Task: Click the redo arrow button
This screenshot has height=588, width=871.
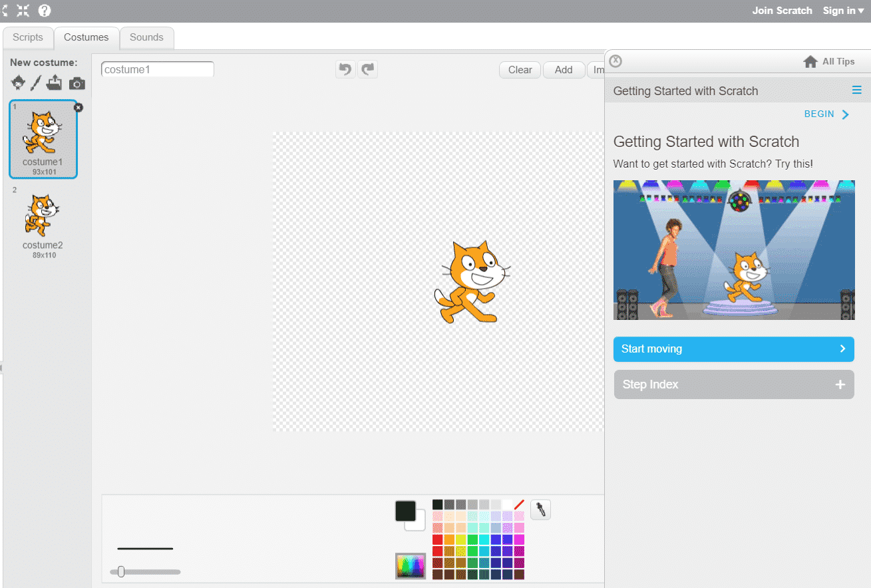Action: pyautogui.click(x=367, y=69)
